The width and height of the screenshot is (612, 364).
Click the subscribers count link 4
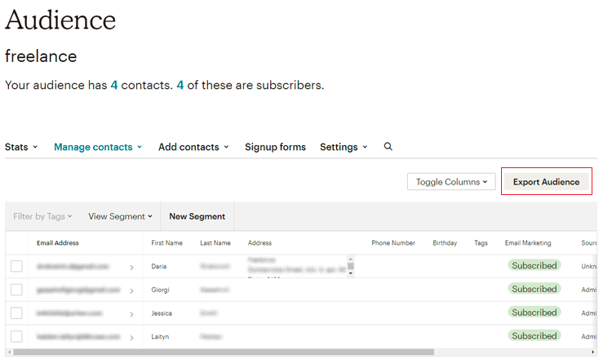pos(180,85)
